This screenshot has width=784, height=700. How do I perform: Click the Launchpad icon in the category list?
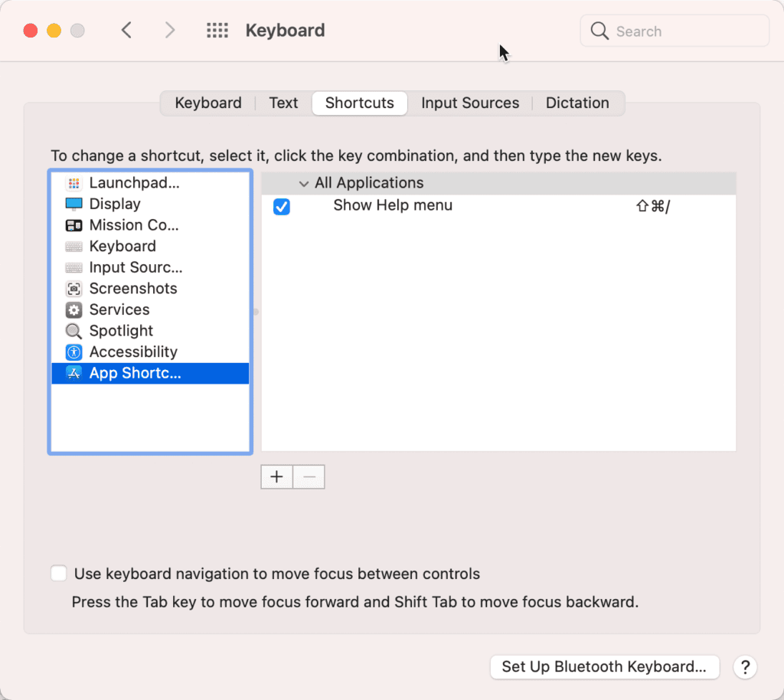click(74, 183)
